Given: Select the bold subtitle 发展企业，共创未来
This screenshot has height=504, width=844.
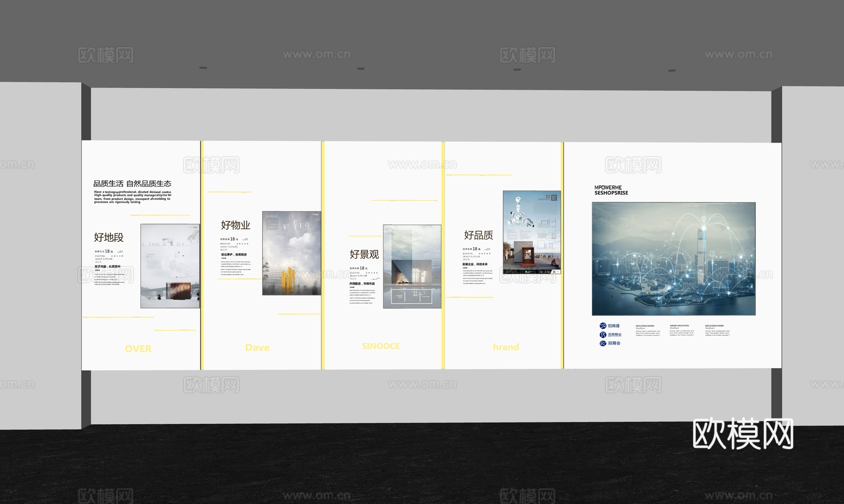Looking at the screenshot, I should 475,264.
